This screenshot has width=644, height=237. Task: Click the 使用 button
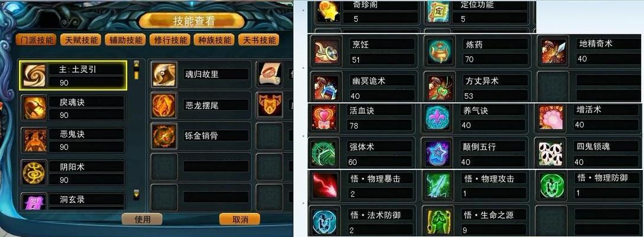pos(142,219)
